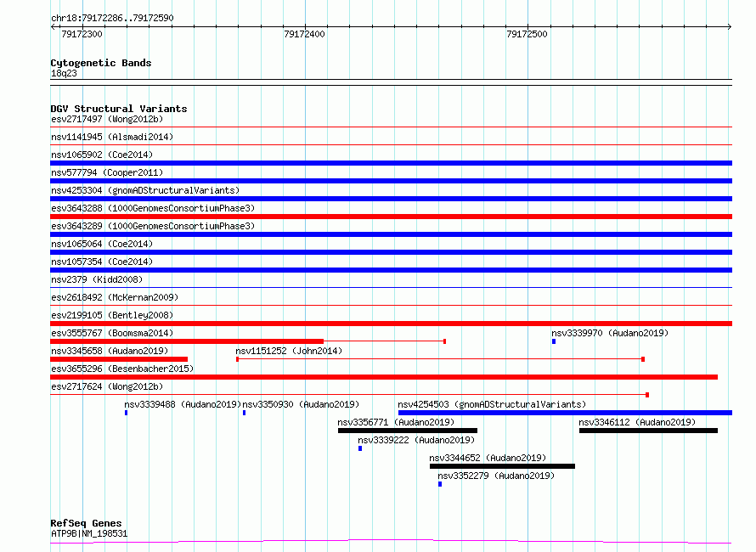Click the RefSeq Genes track heading
Screen dimensions: 756x552
86,524
